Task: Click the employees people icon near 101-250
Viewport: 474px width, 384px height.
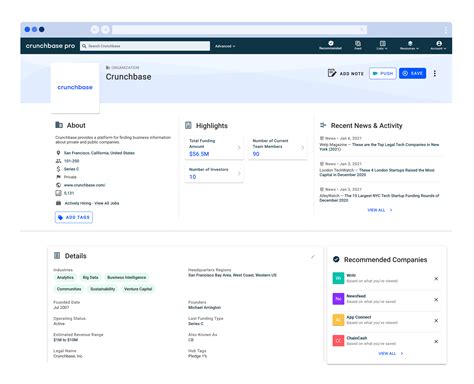Action: pyautogui.click(x=58, y=161)
